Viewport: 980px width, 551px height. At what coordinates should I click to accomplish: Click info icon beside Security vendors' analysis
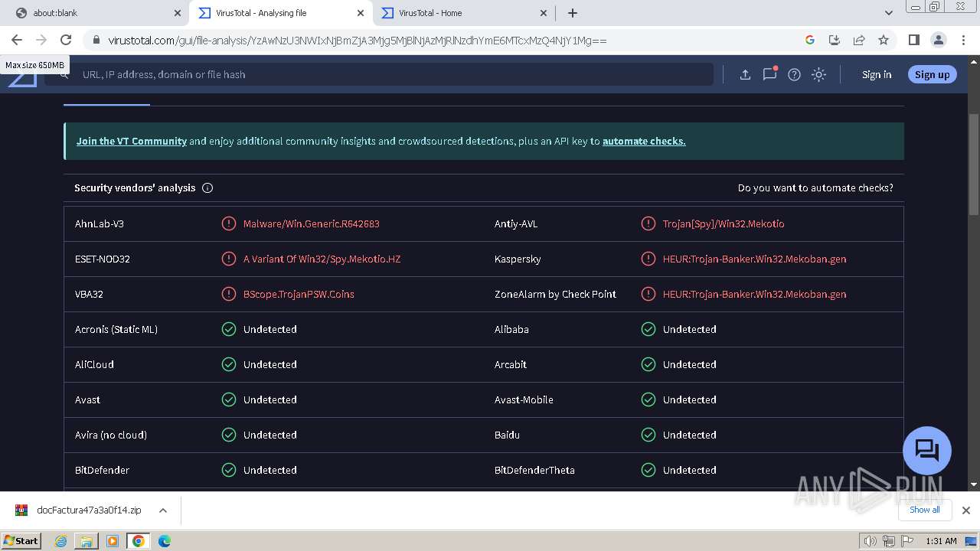[207, 187]
